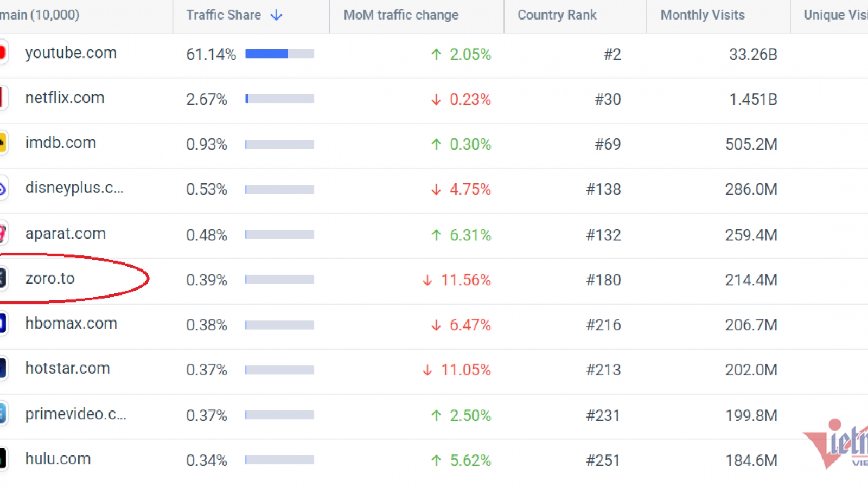Select the 0.39% traffic share value
868x488 pixels.
click(x=207, y=280)
